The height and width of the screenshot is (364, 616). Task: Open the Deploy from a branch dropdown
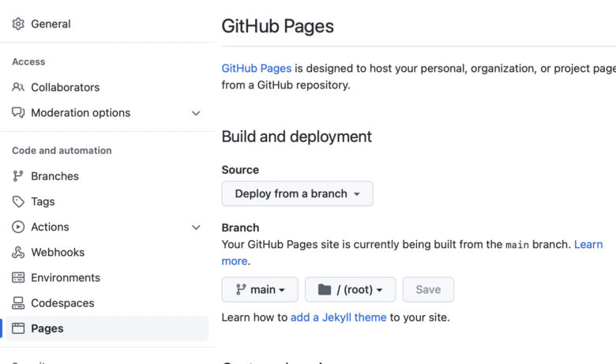click(298, 193)
